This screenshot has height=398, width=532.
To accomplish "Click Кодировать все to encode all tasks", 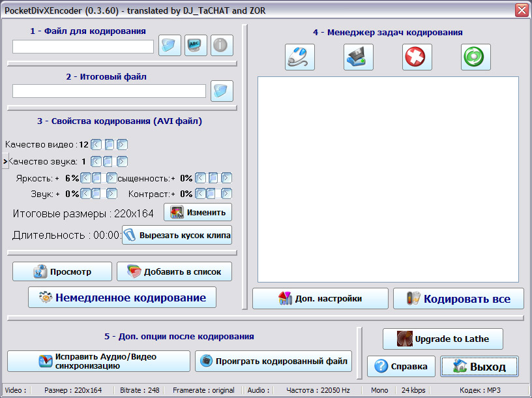I will click(459, 299).
